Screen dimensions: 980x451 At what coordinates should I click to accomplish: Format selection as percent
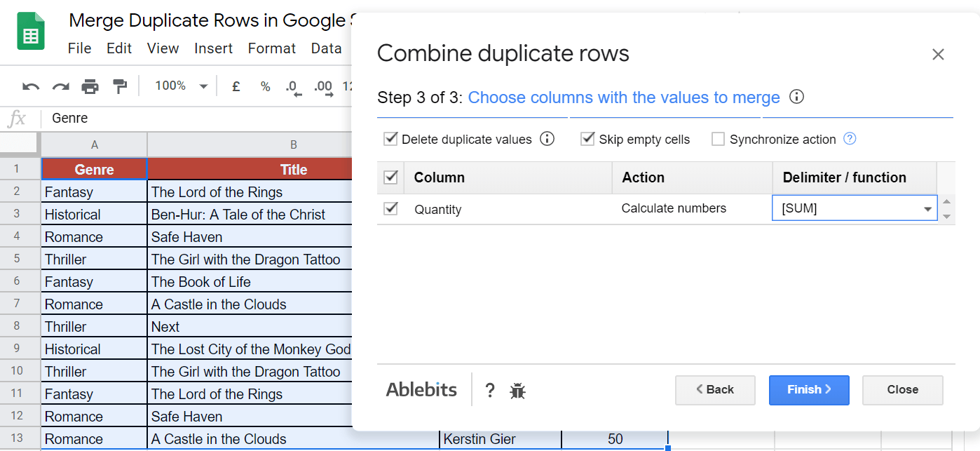[x=264, y=86]
